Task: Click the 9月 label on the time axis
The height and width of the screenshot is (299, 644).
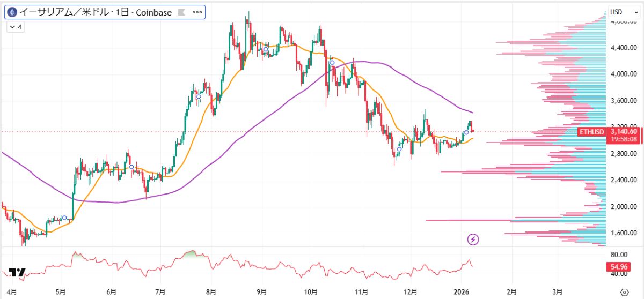Action: (x=262, y=292)
